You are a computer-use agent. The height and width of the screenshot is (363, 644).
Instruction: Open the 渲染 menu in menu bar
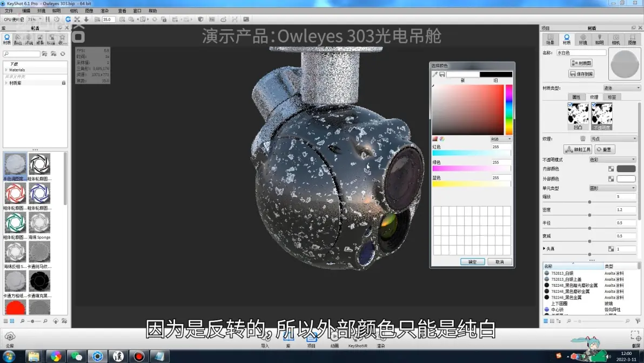104,11
